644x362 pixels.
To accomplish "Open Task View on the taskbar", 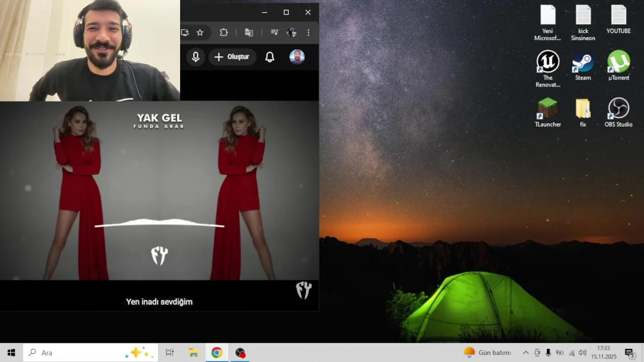I will click(x=170, y=352).
